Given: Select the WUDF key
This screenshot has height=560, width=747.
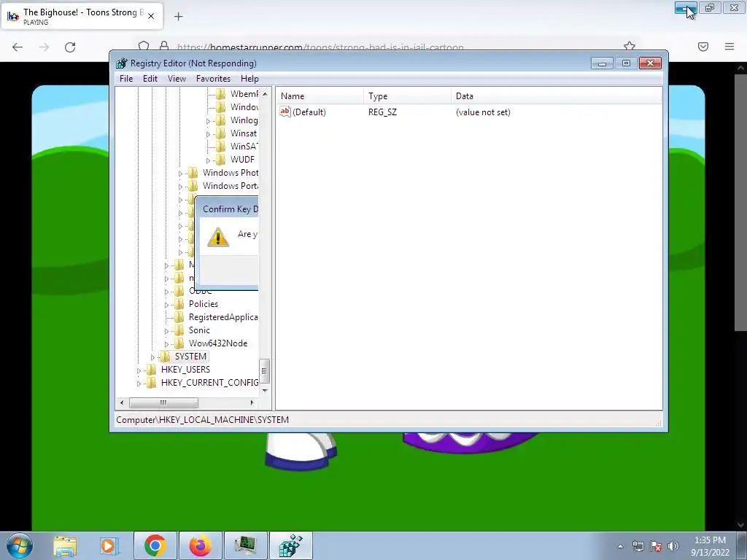Looking at the screenshot, I should tap(242, 160).
